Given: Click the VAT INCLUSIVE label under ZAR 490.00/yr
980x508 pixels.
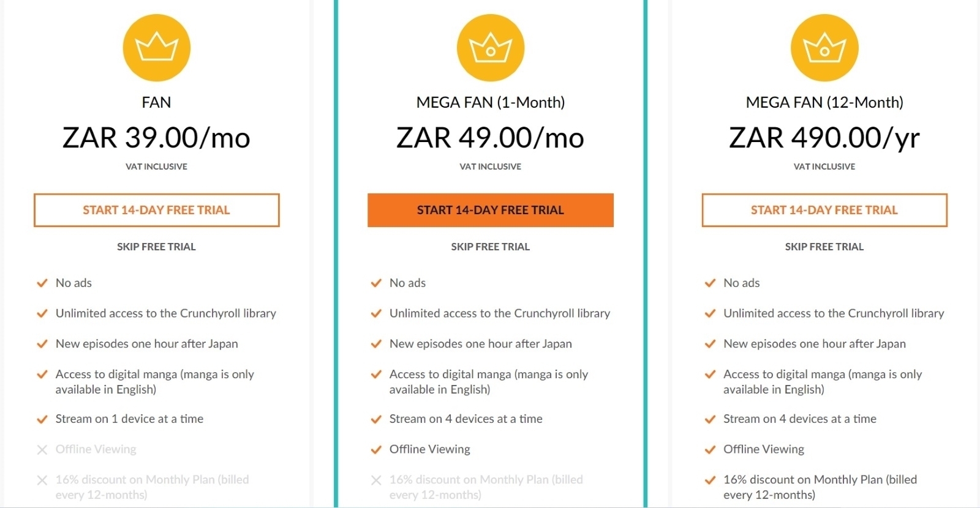Looking at the screenshot, I should click(x=824, y=166).
